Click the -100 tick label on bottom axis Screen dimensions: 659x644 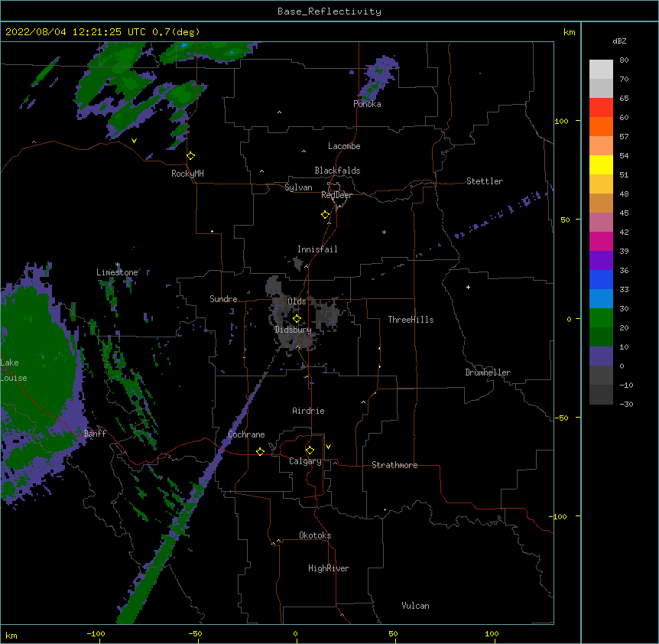[x=96, y=633]
